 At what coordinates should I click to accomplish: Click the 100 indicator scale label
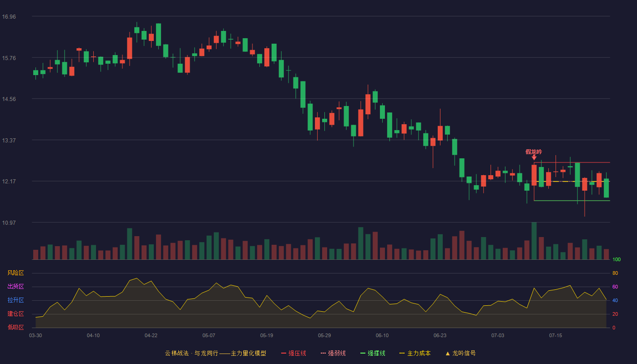(x=617, y=260)
